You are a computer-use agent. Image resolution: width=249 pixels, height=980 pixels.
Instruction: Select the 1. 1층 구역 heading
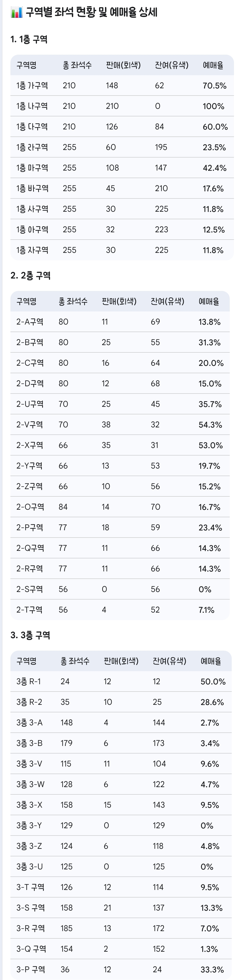click(29, 39)
